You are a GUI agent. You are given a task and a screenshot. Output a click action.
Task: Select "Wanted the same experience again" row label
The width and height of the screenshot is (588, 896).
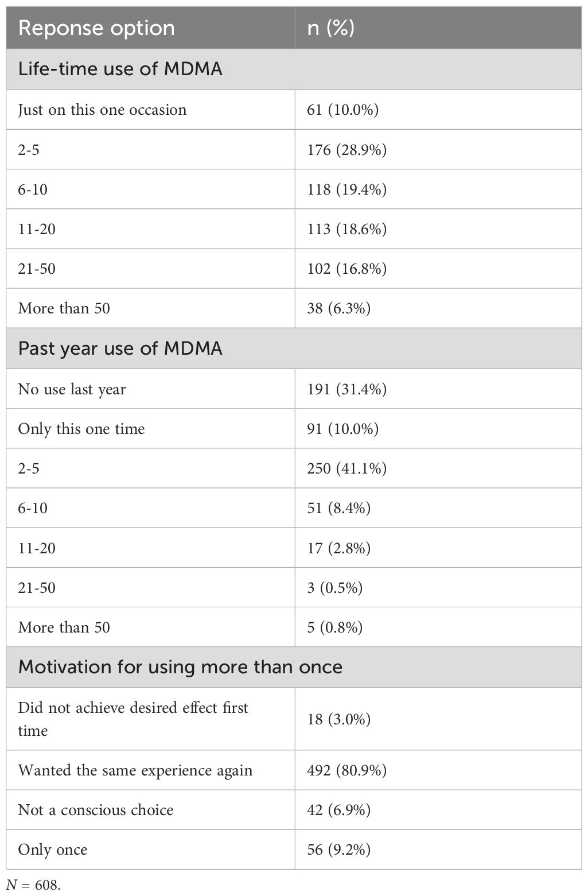coord(135,770)
